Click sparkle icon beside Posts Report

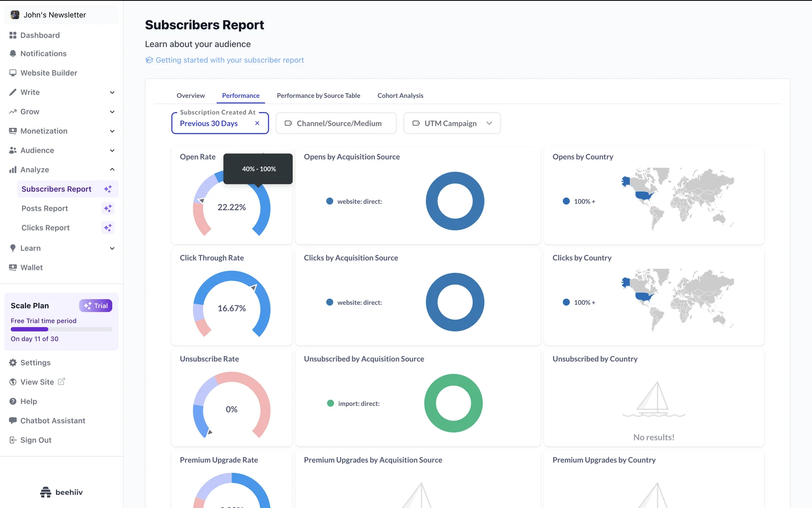pos(108,208)
